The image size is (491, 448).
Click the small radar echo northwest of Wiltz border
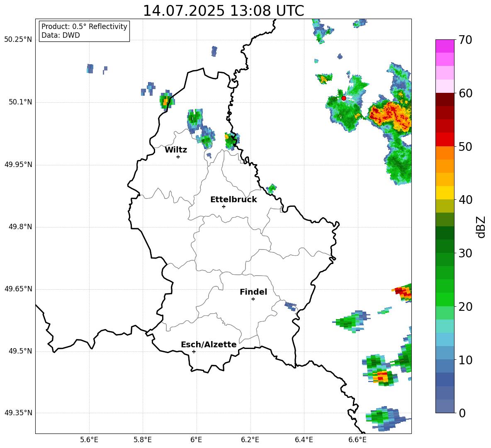click(x=167, y=101)
